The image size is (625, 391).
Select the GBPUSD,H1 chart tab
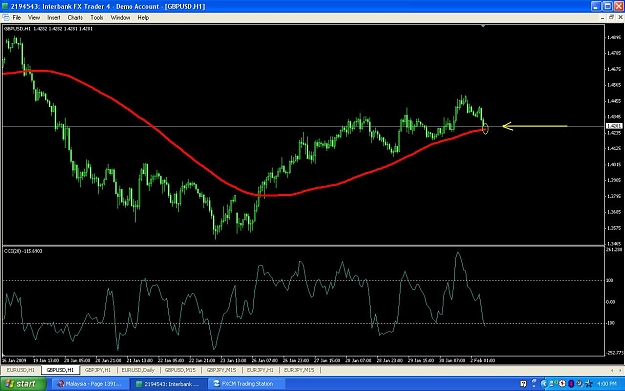pyautogui.click(x=60, y=370)
